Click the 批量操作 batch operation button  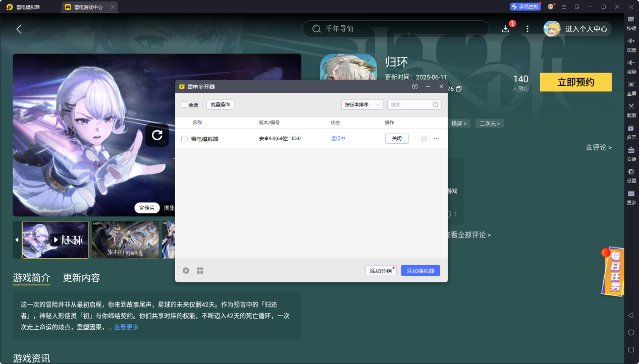click(220, 105)
